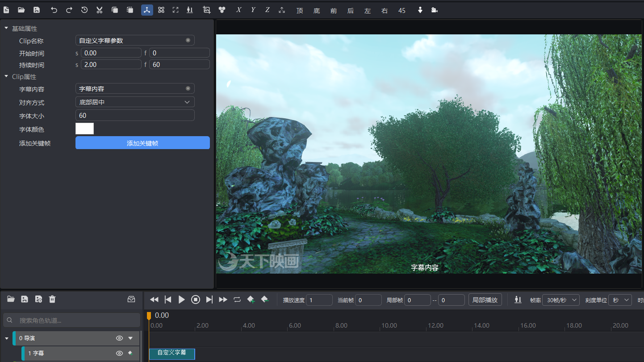644x362 pixels.
Task: Click the new file icon
Action: point(6,10)
